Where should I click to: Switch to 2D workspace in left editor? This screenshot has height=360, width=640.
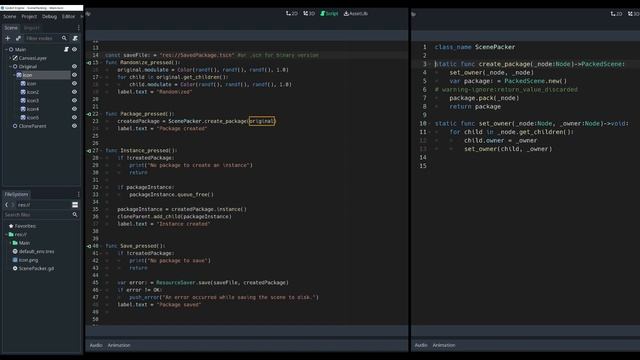point(292,13)
